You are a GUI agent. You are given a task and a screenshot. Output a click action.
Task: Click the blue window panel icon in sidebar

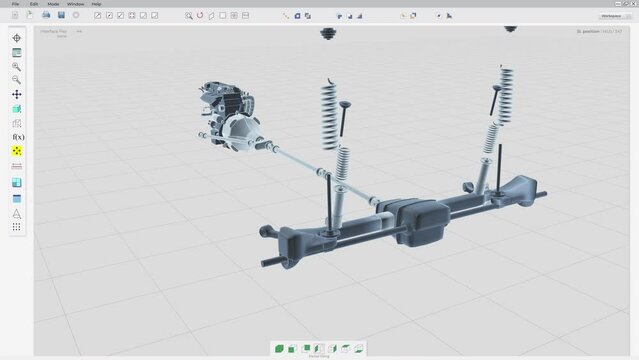point(17,199)
